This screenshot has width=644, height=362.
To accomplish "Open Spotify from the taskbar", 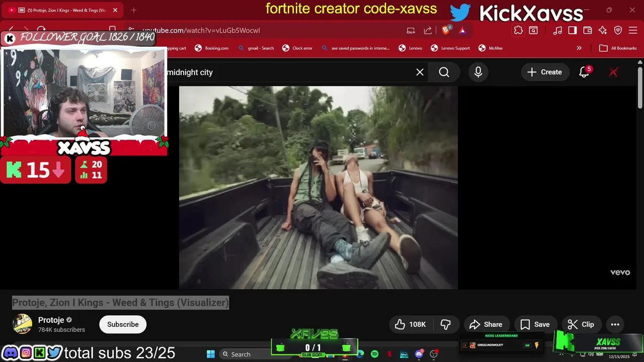I will 375,354.
